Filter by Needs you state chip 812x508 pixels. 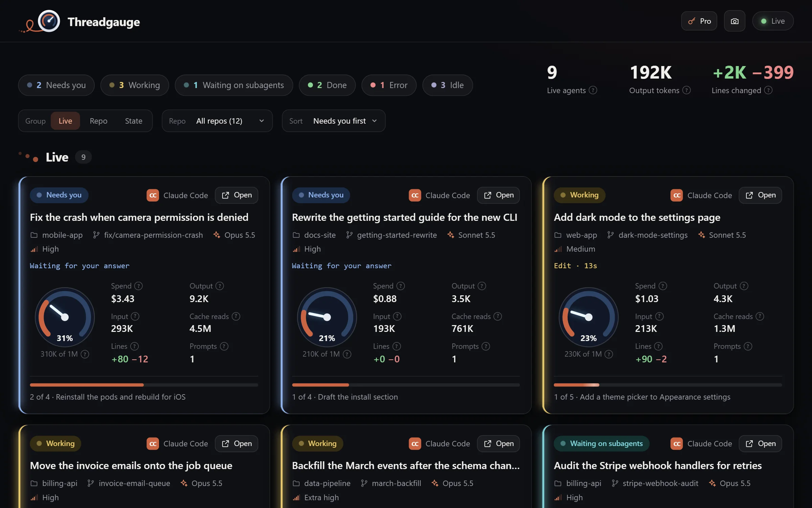click(56, 85)
